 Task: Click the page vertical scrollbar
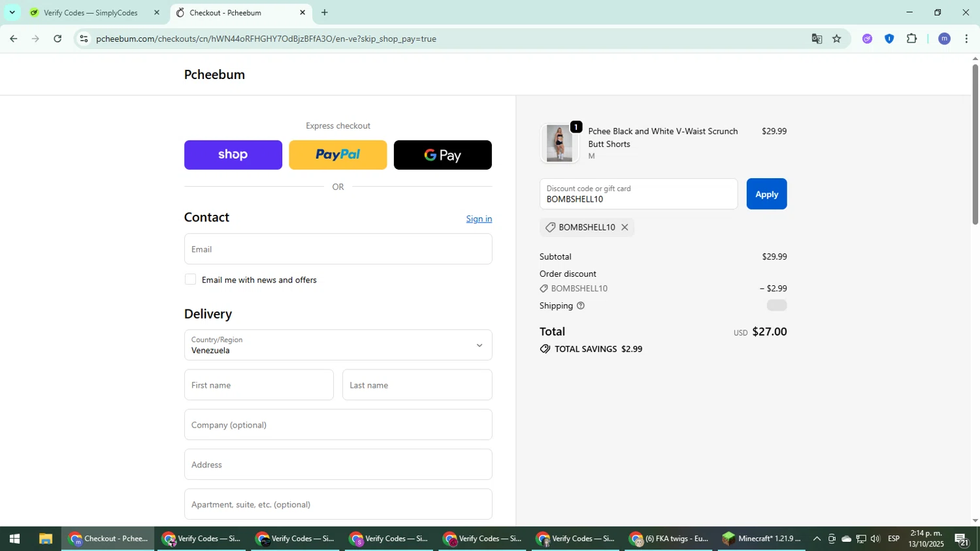click(975, 144)
